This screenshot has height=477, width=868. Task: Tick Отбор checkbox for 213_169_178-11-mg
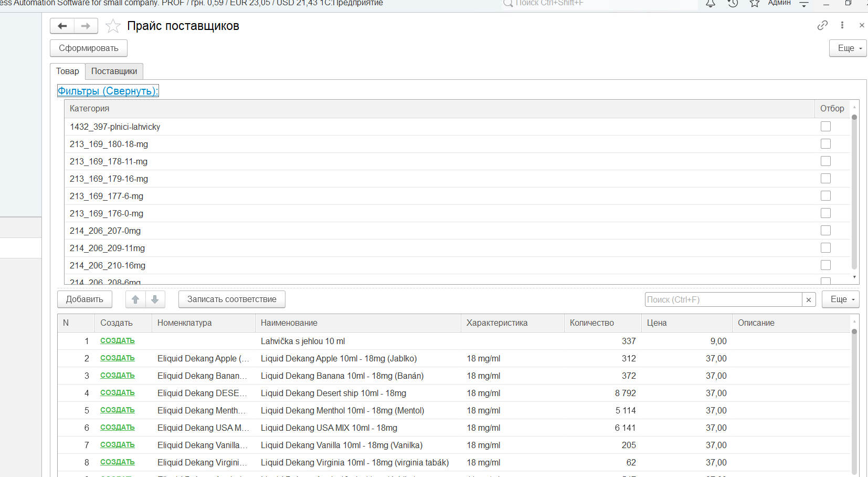[x=825, y=161]
